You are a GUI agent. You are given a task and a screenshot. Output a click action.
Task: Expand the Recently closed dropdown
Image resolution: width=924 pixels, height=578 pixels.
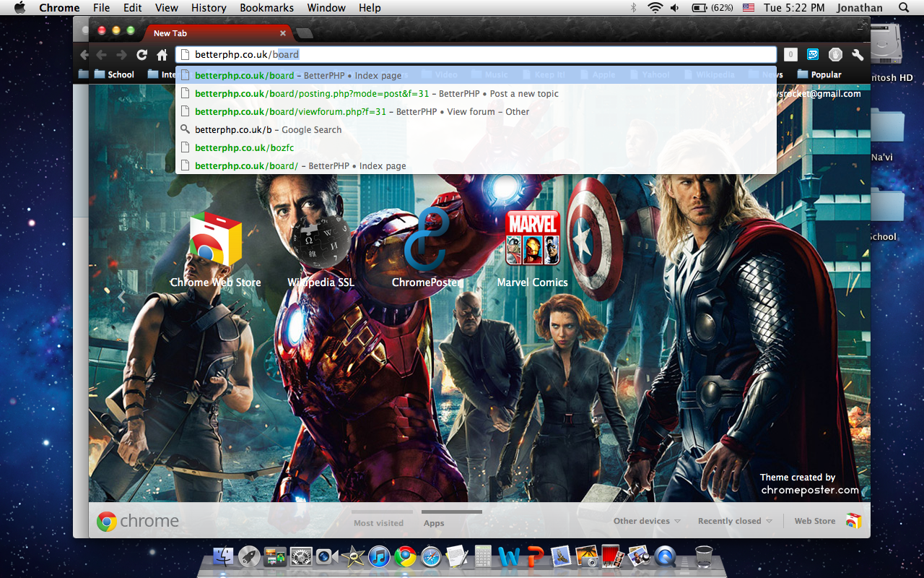coord(735,521)
